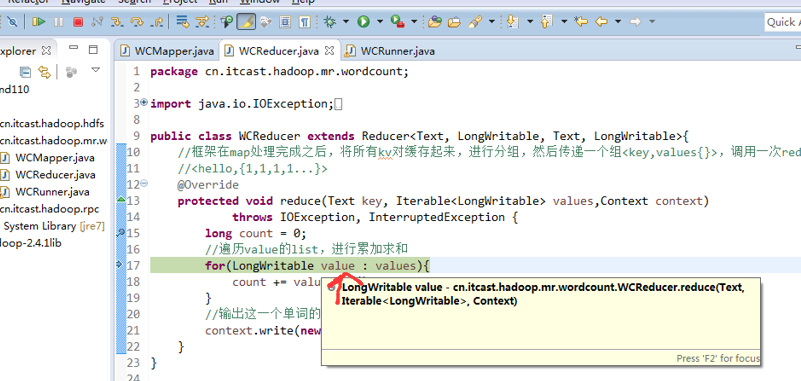
Task: Close the Package Explorer view tab
Action: tap(46, 51)
